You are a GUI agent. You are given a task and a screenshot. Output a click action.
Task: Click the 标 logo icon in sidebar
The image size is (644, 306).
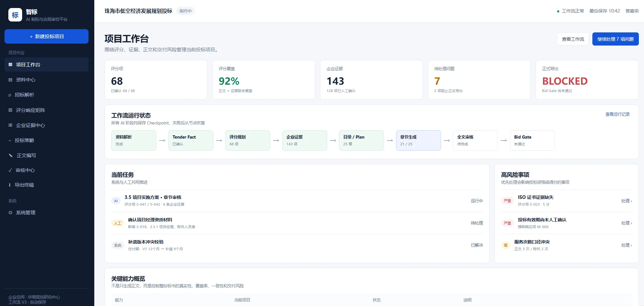coord(15,15)
